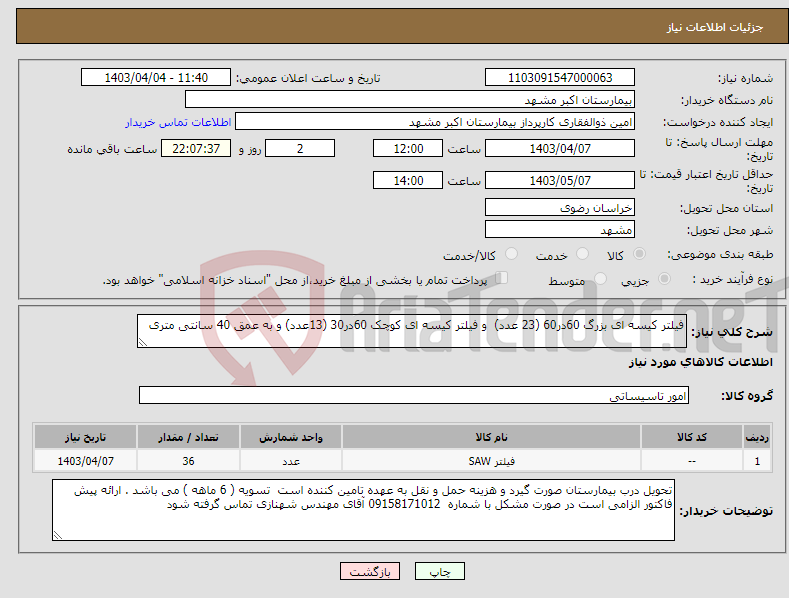
Task: Click the city field مشهد
Action: 560,230
